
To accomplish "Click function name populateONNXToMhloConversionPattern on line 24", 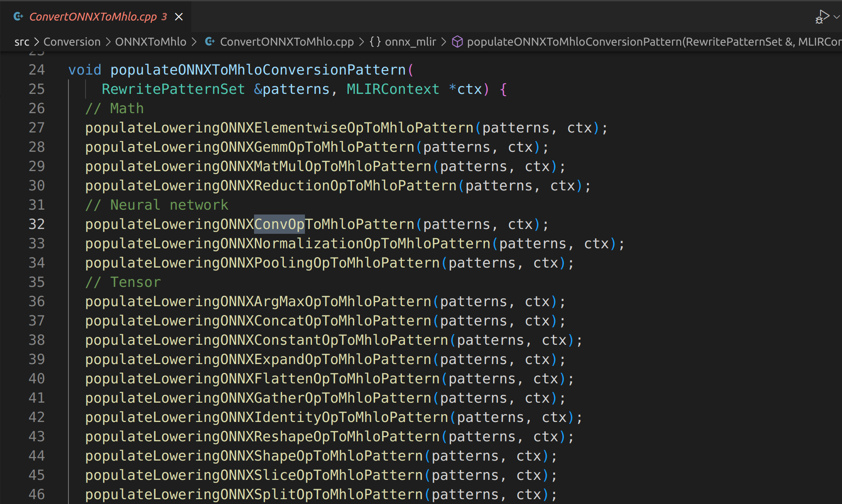I will point(258,70).
